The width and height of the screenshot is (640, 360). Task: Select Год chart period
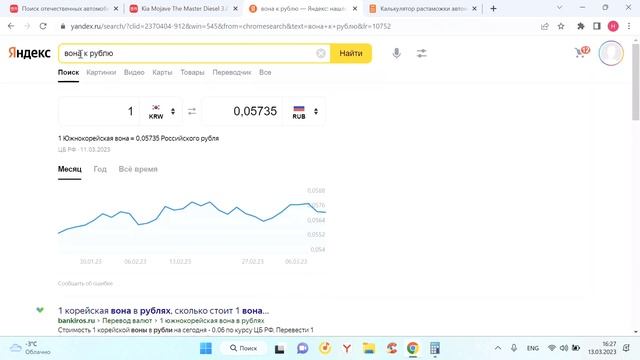[100, 169]
